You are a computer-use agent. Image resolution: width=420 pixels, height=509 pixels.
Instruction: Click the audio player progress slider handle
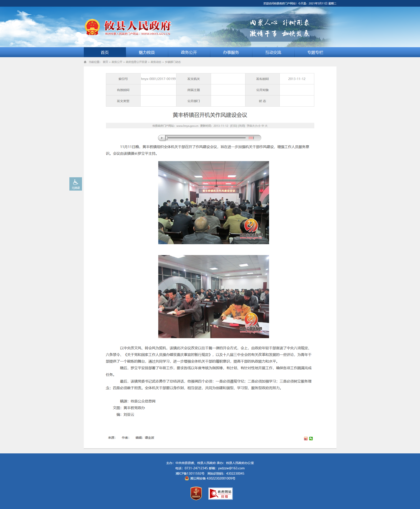[167, 138]
